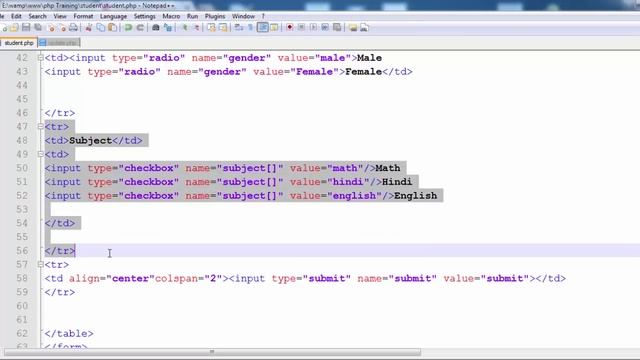Click the horizontal scrollbar thumb
This screenshot has width=640, height=360.
point(212,352)
